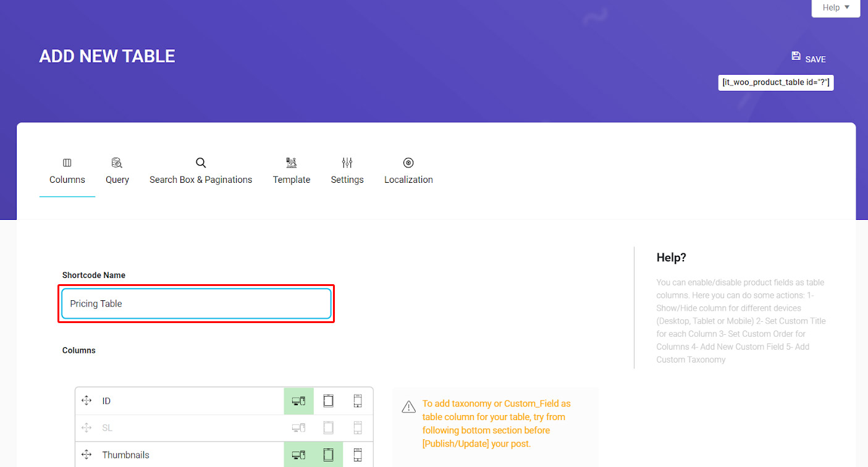Toggle mobile visibility for ID column
868x467 pixels.
pos(358,402)
